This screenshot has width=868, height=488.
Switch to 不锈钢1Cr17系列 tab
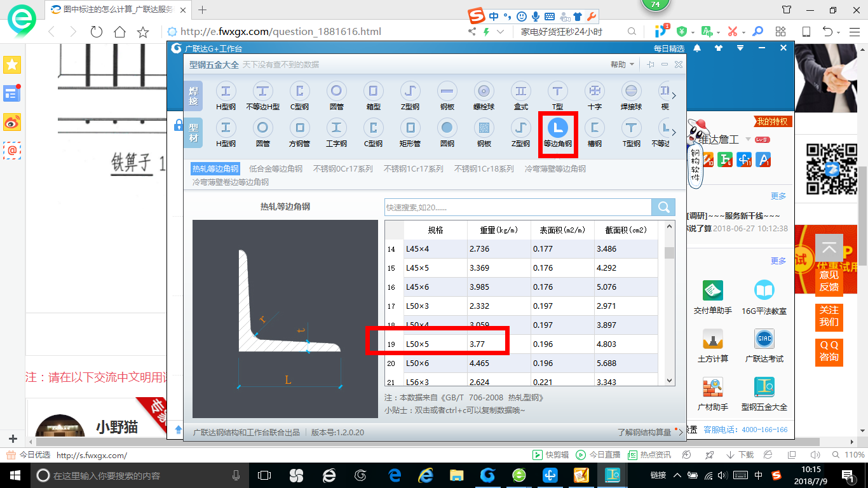pyautogui.click(x=414, y=168)
